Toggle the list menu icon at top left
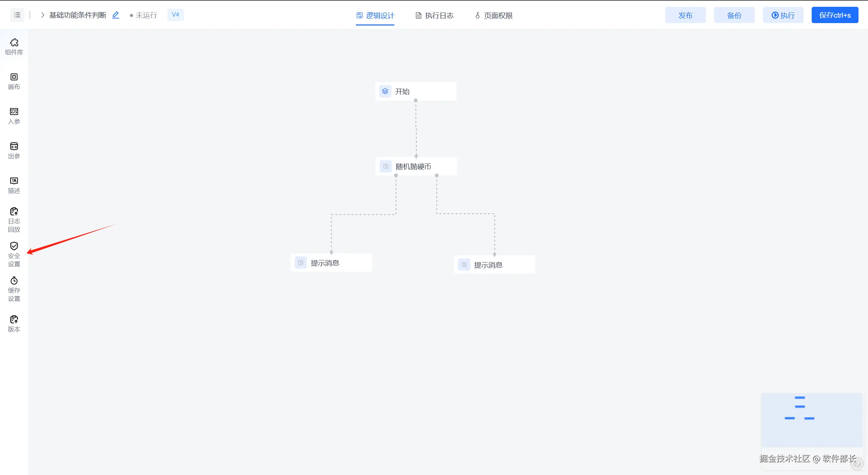This screenshot has width=868, height=475. pyautogui.click(x=17, y=15)
